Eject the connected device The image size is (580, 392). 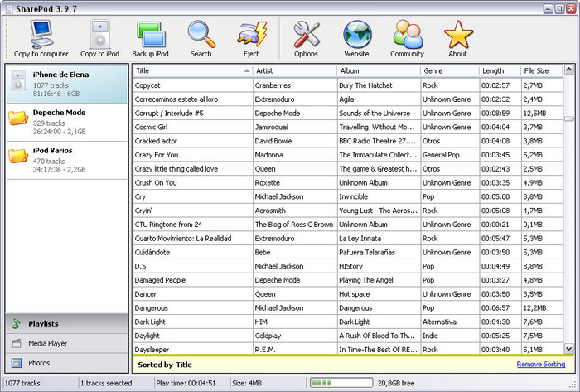[x=250, y=37]
